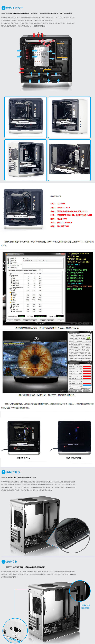Open the Voltages tab
95x644 pixels.
pyautogui.click(x=26, y=270)
